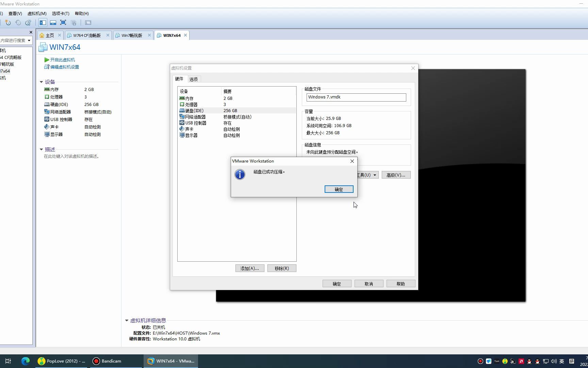The image size is (588, 368).
Task: Open the 选项卡(T) menu
Action: click(x=61, y=14)
